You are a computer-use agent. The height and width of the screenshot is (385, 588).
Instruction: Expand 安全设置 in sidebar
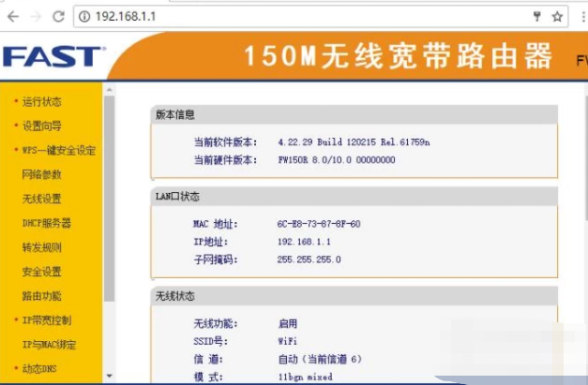click(x=41, y=272)
